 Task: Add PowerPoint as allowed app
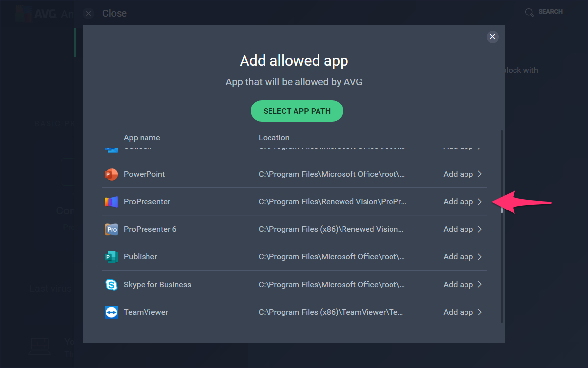point(463,174)
